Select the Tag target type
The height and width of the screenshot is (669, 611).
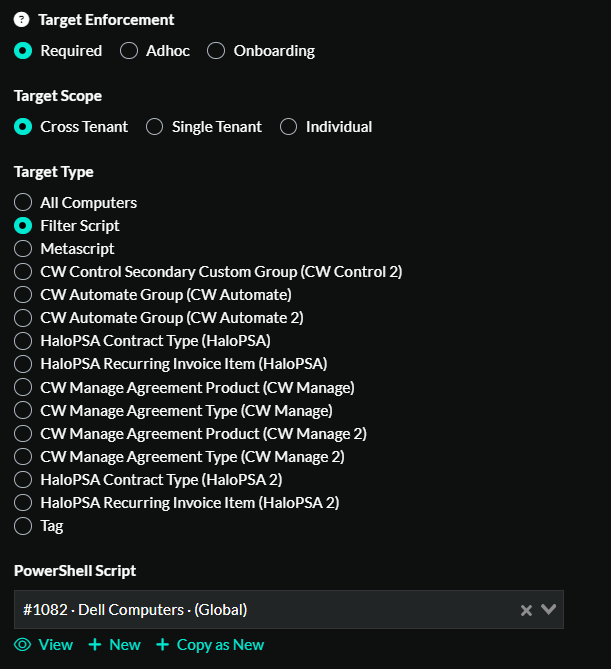point(23,526)
